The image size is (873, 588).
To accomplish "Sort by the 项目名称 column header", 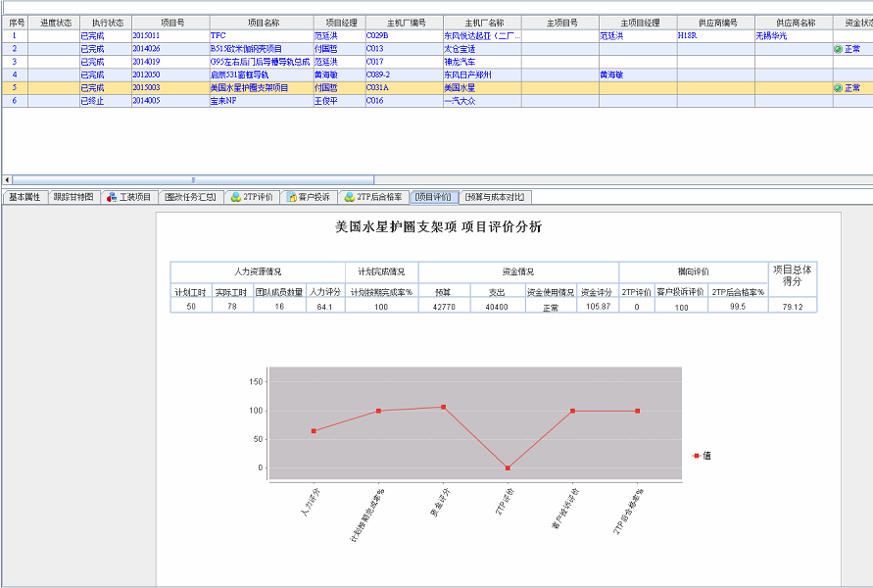I will (261, 22).
